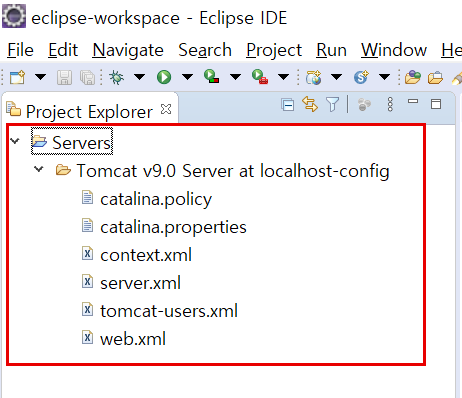Open the Navigate menu

pos(128,50)
